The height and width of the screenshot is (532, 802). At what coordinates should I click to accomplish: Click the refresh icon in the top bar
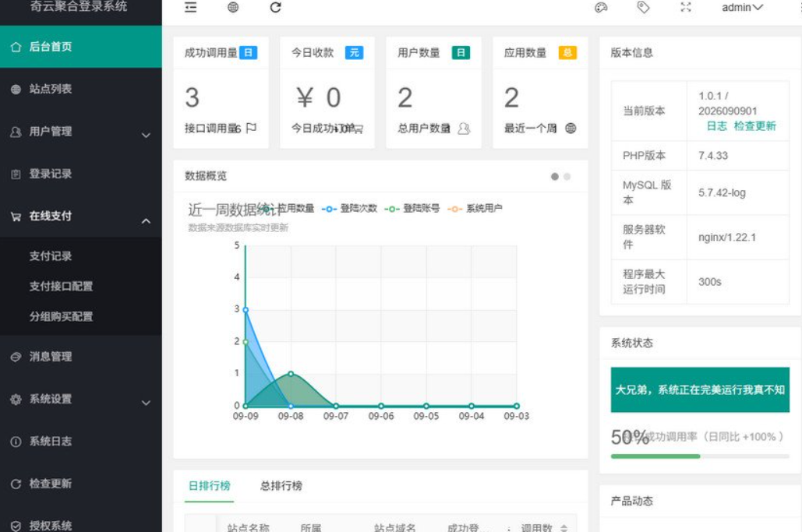point(276,7)
